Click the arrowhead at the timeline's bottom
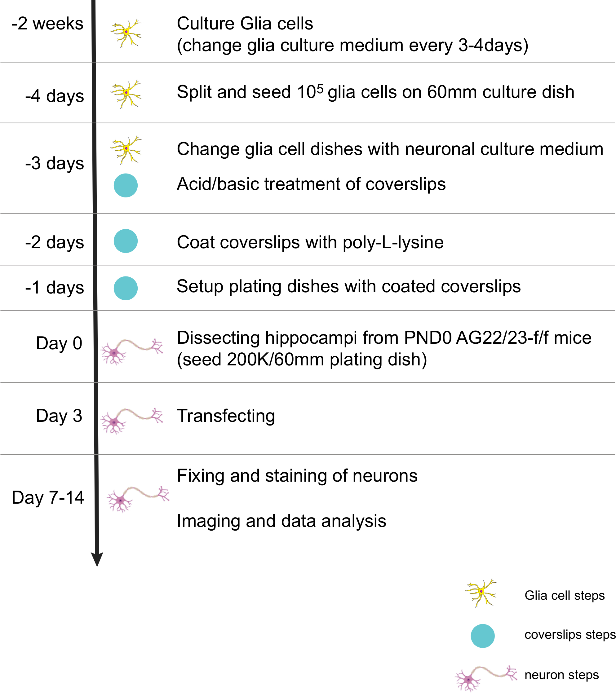This screenshot has width=616, height=693. (x=97, y=559)
